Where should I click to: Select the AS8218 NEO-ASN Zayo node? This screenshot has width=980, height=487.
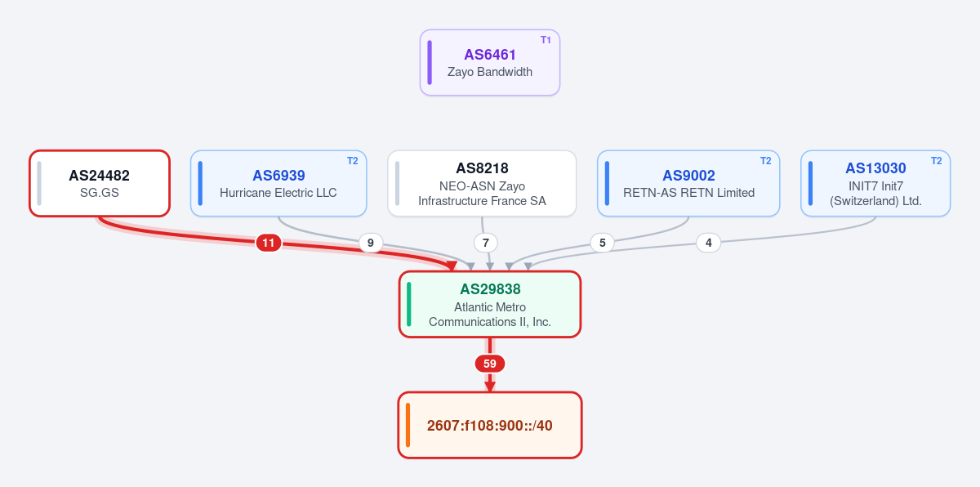[482, 183]
